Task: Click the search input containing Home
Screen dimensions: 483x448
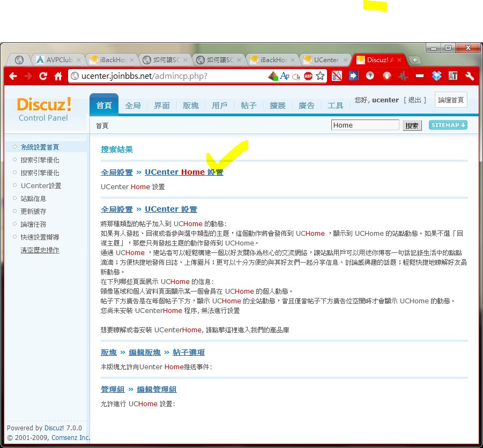Action: point(365,125)
